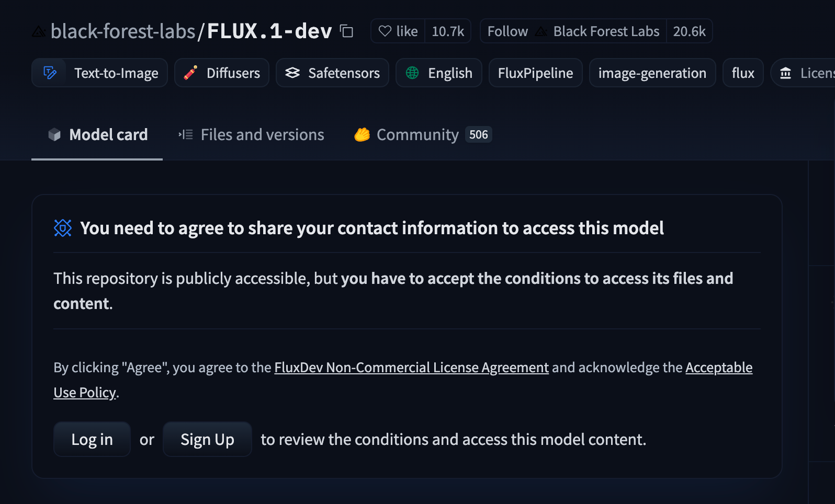Click the Log in button
Screen dimensions: 835x504
(92, 439)
